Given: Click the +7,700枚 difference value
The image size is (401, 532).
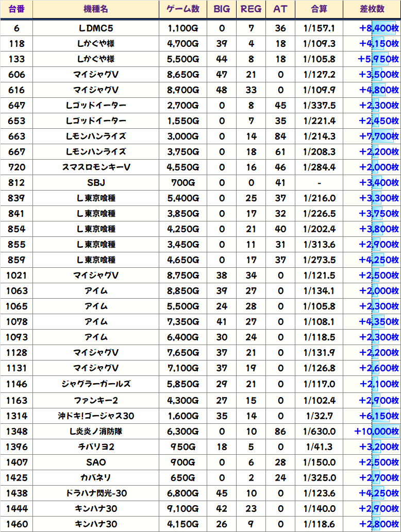Looking at the screenshot, I should point(379,136).
